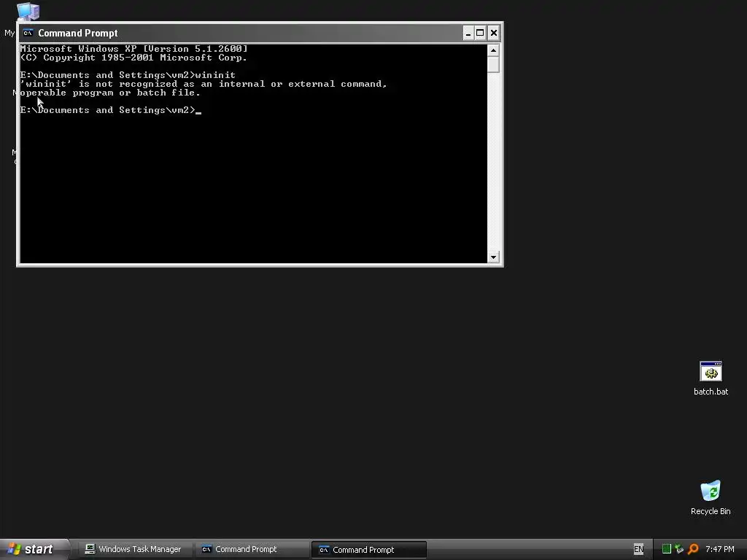The width and height of the screenshot is (747, 560).
Task: Close the Command Prompt window
Action: 494,33
